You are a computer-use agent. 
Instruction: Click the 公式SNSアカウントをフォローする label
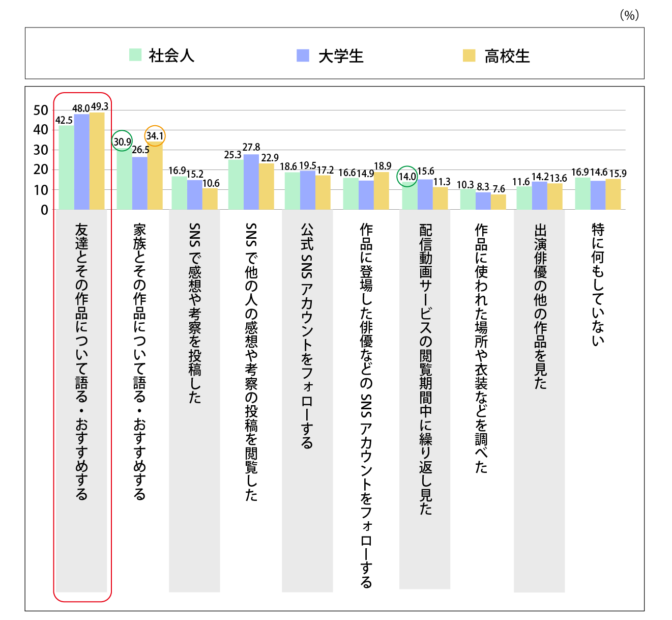click(x=307, y=335)
